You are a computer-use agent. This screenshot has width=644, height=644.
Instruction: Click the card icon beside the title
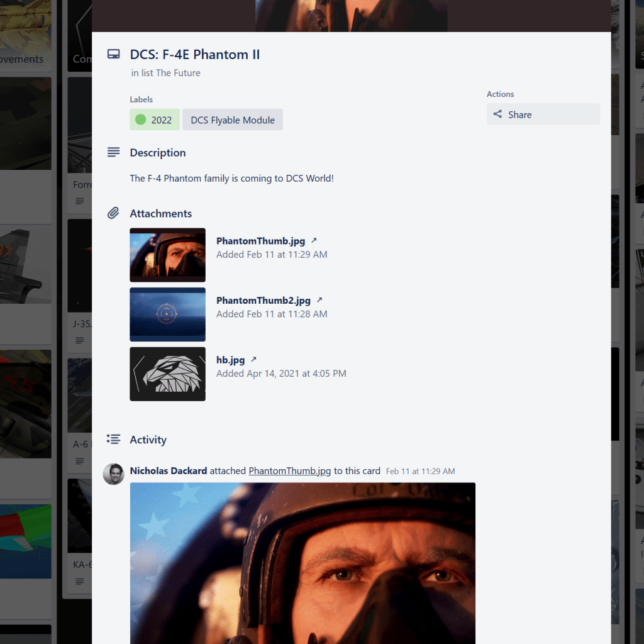[113, 55]
